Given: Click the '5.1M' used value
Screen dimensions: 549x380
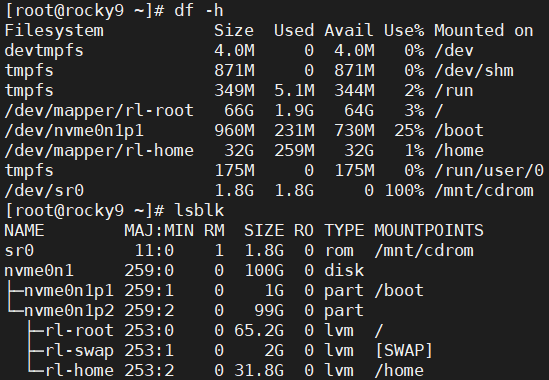Looking at the screenshot, I should click(x=294, y=90).
